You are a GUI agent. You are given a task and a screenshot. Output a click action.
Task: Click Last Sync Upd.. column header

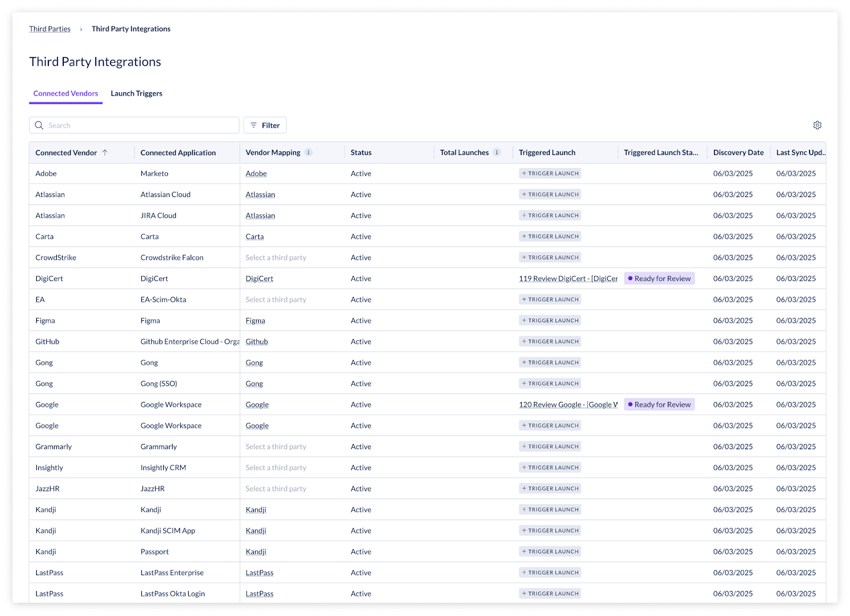801,152
